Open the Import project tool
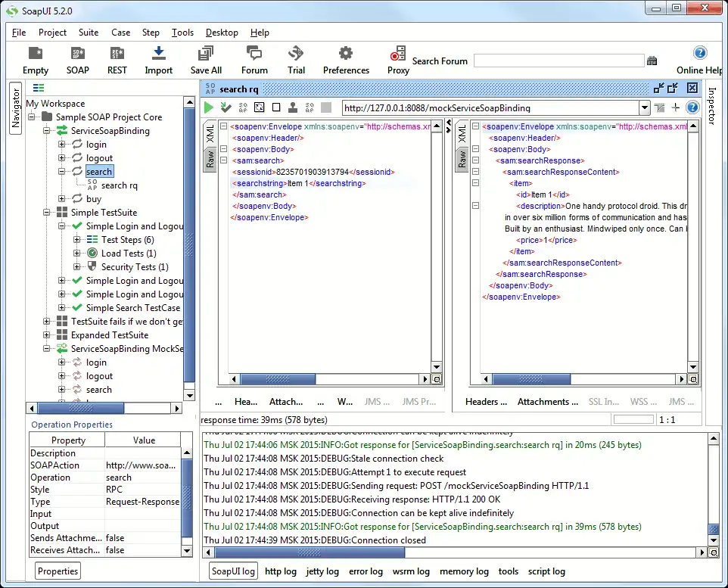This screenshot has height=588, width=728. coord(159,61)
